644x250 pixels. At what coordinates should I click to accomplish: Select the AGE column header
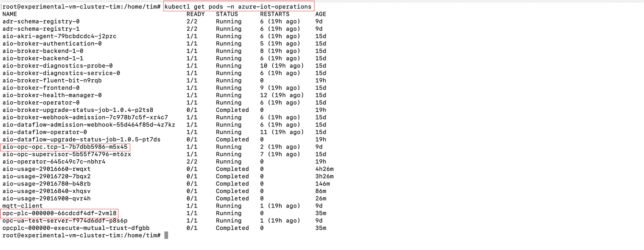click(321, 14)
